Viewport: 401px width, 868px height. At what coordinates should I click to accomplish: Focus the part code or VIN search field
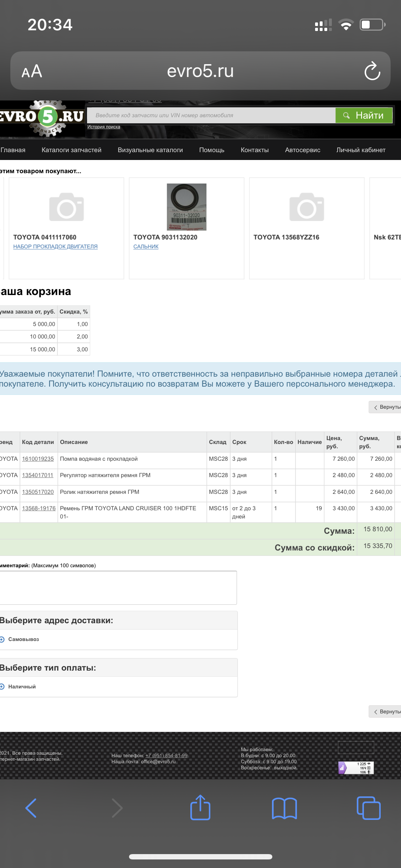click(211, 115)
